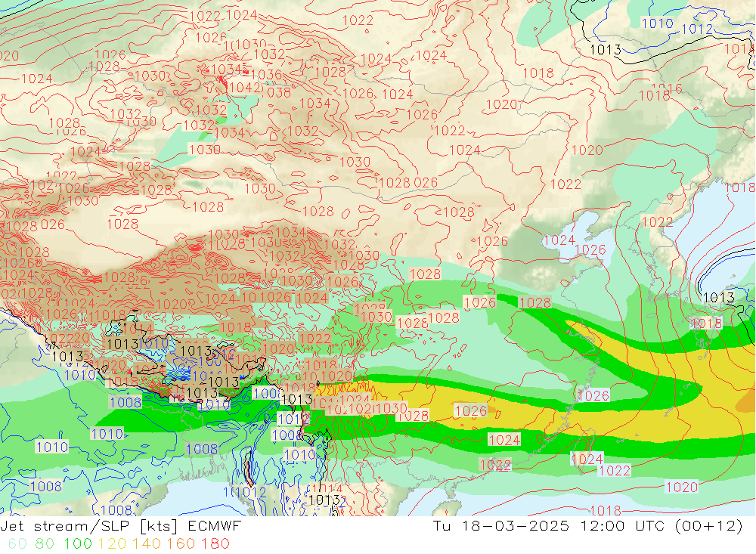This screenshot has height=554, width=756.
Task: Select the 80 kts legend value
Action: [45, 544]
